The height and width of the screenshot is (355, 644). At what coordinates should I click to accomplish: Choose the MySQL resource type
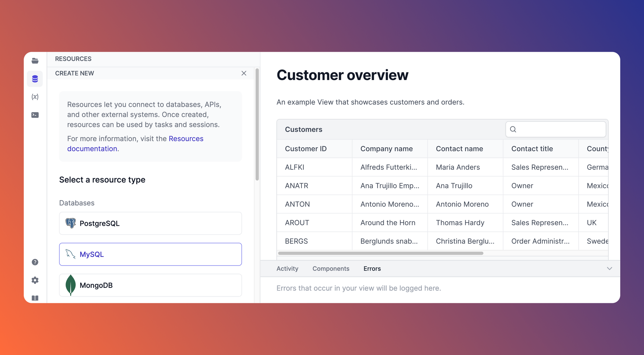(150, 254)
